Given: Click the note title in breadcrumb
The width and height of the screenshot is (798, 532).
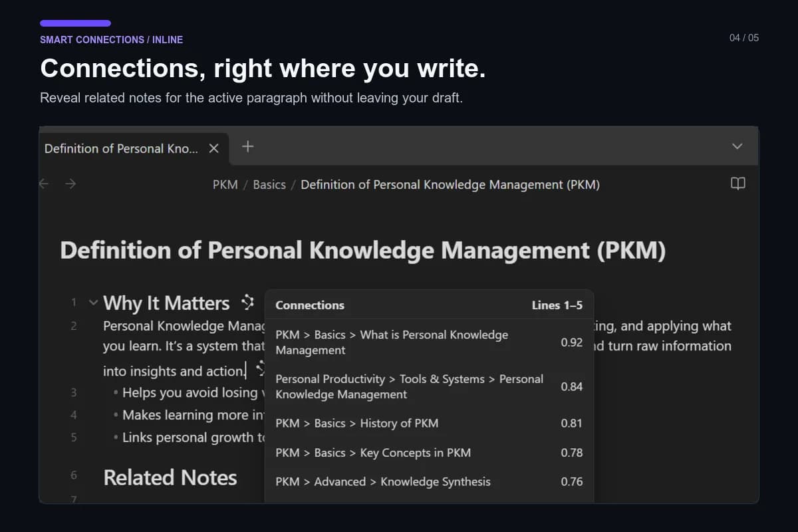Looking at the screenshot, I should [x=450, y=184].
